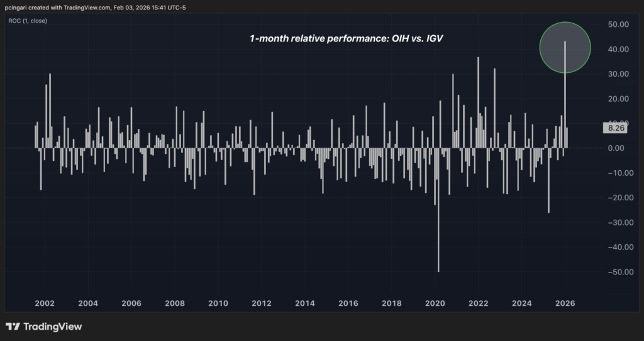Screen dimensions: 644x341
Task: Click the 2014 label on the time axis
Action: [305, 303]
